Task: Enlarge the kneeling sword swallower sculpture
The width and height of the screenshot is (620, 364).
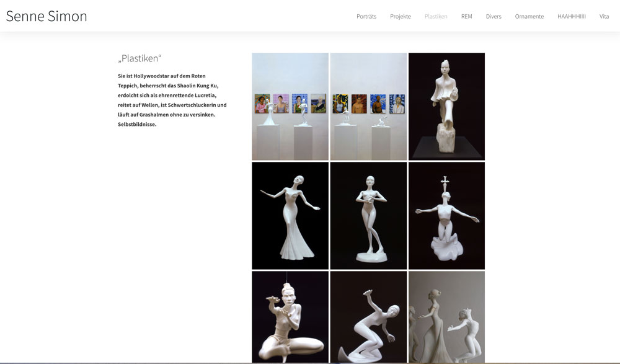Action: click(446, 215)
